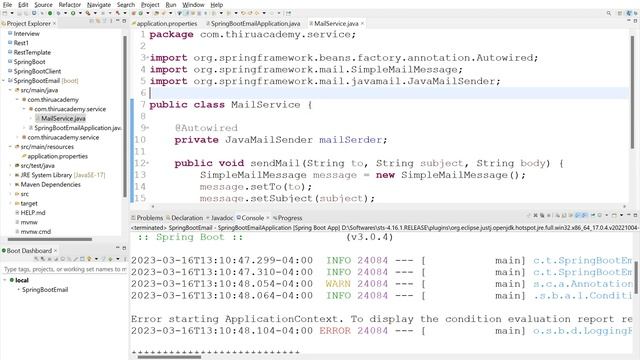Open the Help menu
Screen dimensions: 640x360
(216, 4)
